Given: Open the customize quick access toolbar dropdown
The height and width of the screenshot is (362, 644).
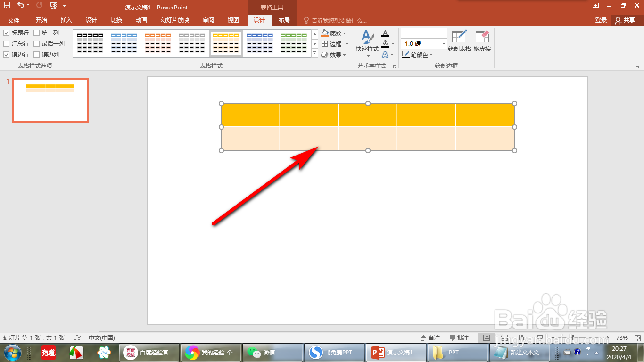Looking at the screenshot, I should pos(65,6).
